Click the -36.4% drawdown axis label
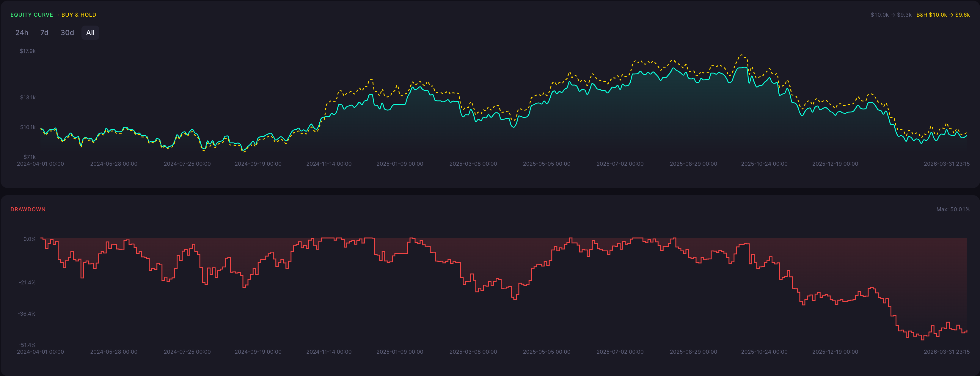Image resolution: width=980 pixels, height=376 pixels. 27,314
